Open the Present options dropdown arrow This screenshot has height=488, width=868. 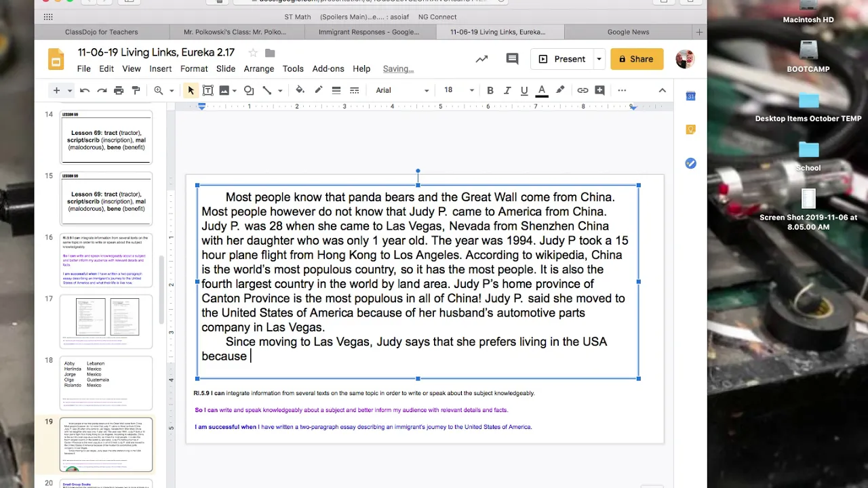[599, 59]
